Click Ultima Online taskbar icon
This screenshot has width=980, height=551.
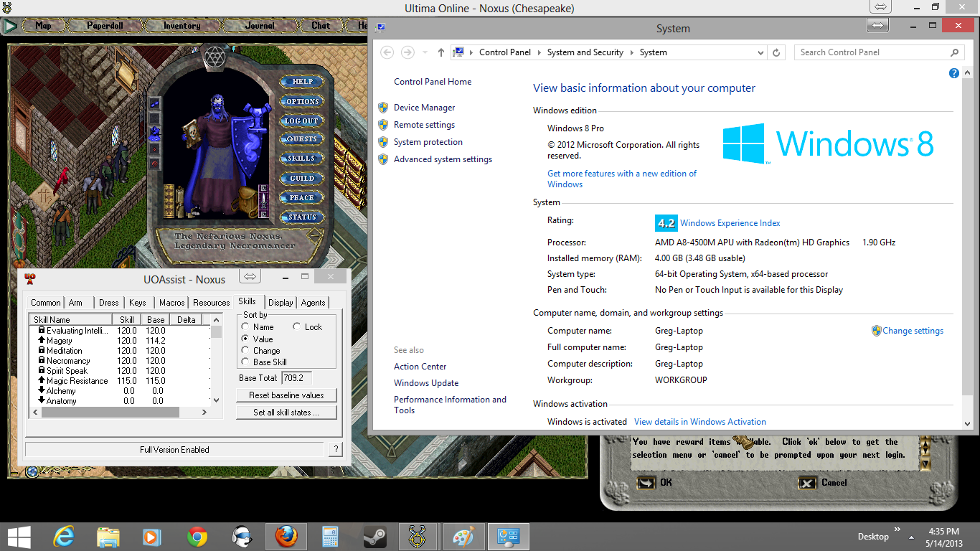pyautogui.click(x=419, y=537)
